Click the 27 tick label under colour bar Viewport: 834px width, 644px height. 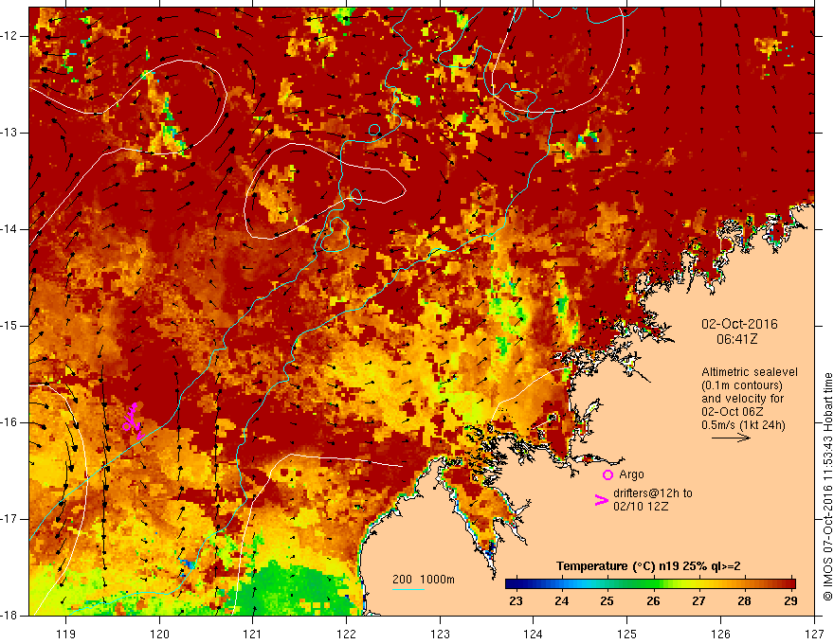pos(698,601)
